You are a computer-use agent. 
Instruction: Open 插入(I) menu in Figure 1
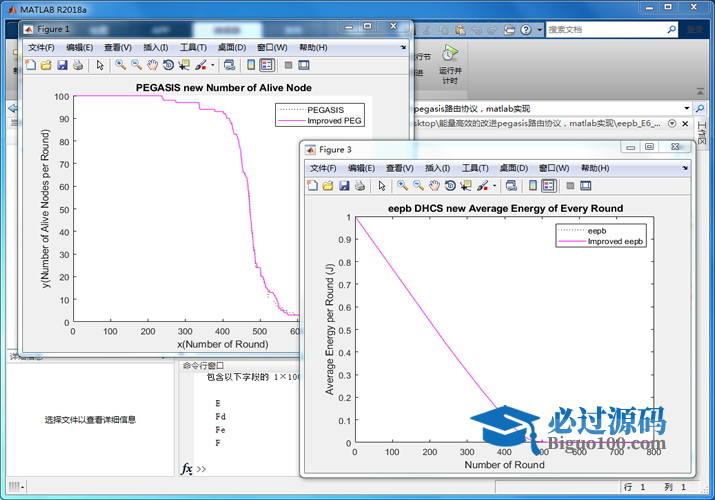pyautogui.click(x=155, y=47)
